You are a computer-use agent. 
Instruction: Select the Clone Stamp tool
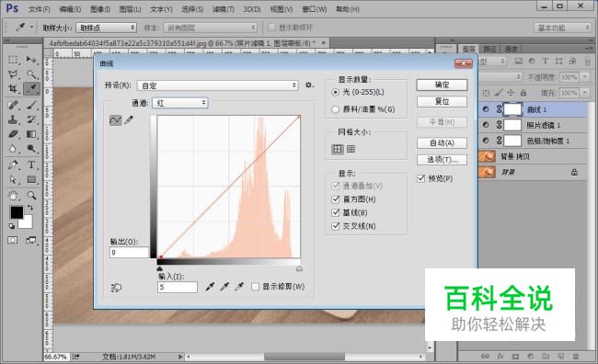[13, 119]
